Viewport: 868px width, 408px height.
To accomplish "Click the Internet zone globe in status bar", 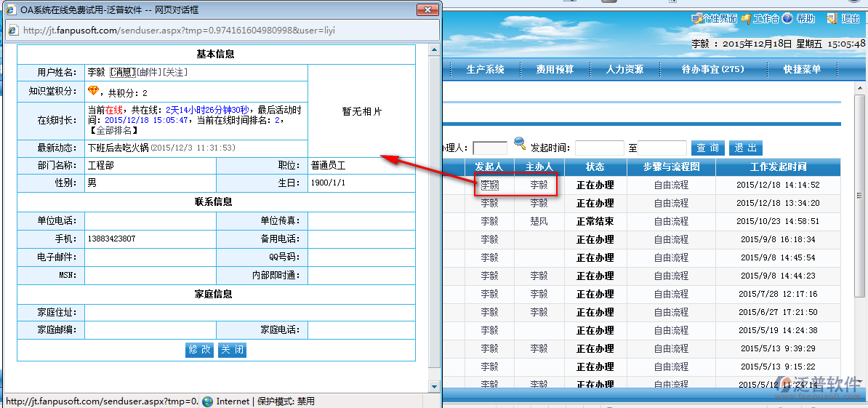I will (x=208, y=402).
